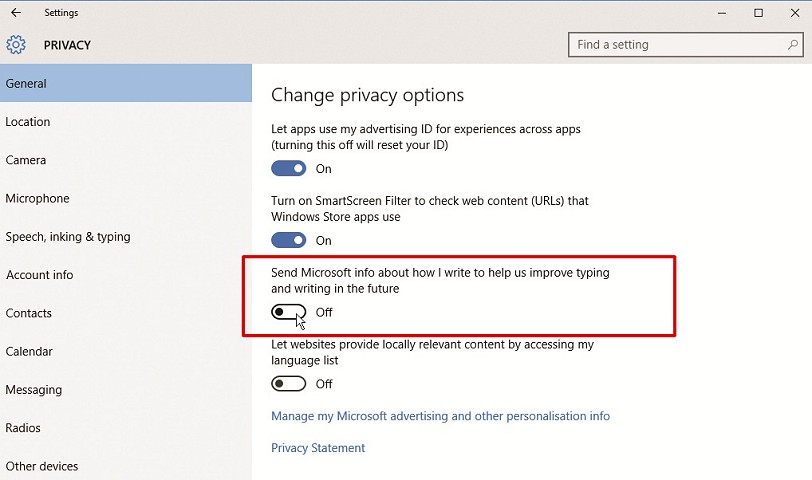This screenshot has height=480, width=812.
Task: Maximize the Settings window
Action: 758,13
